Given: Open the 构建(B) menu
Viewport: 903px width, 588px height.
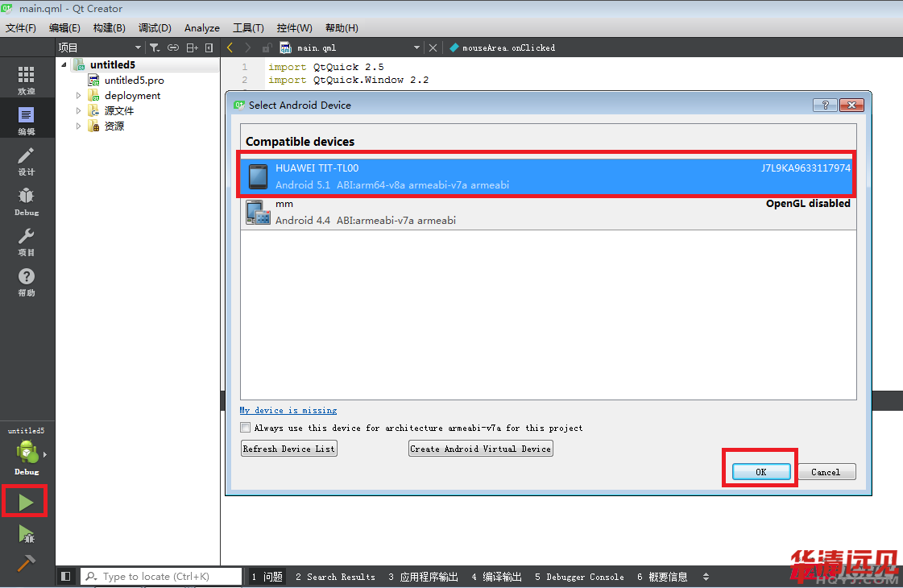Looking at the screenshot, I should click(x=109, y=28).
